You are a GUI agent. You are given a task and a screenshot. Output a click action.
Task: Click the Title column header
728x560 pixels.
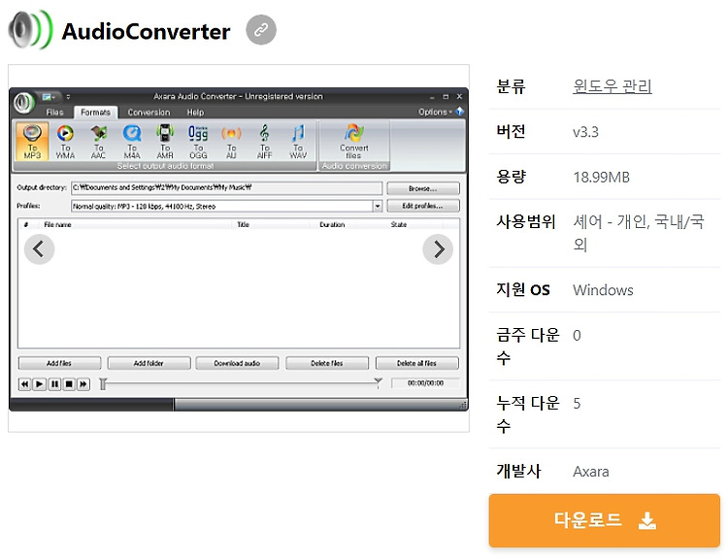click(x=243, y=225)
